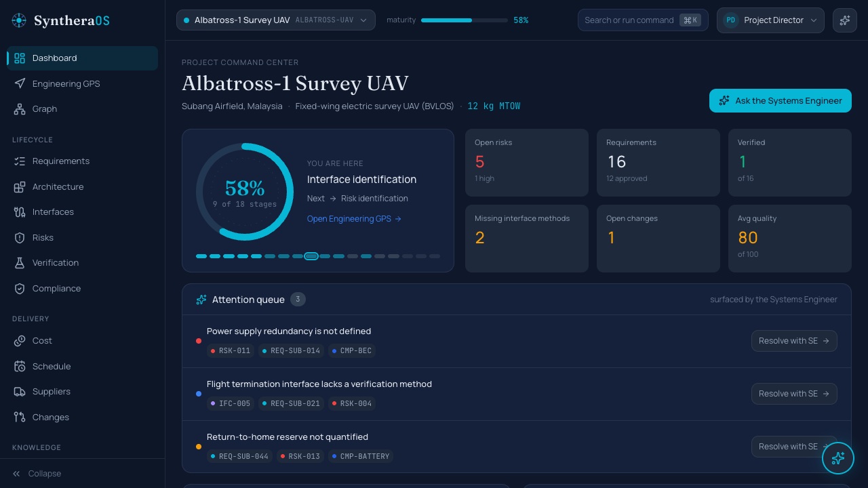
Task: Click the CMP-BEC tag
Action: click(x=352, y=351)
